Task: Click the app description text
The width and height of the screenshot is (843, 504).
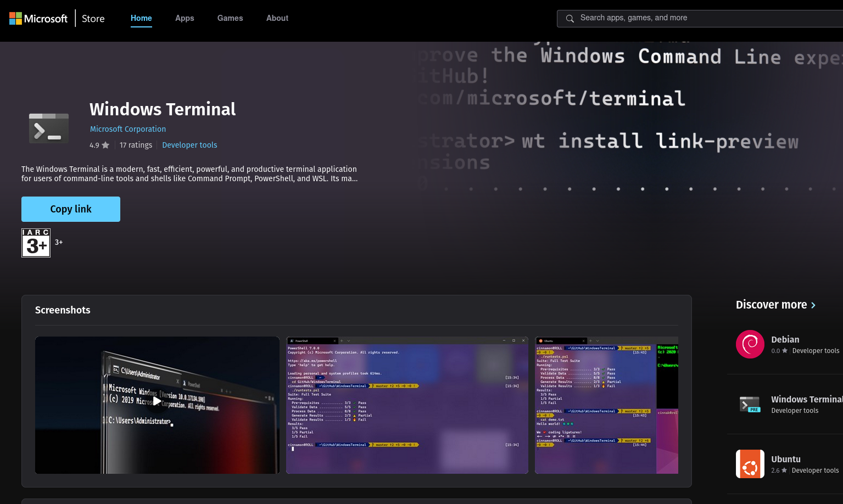Action: (x=189, y=174)
